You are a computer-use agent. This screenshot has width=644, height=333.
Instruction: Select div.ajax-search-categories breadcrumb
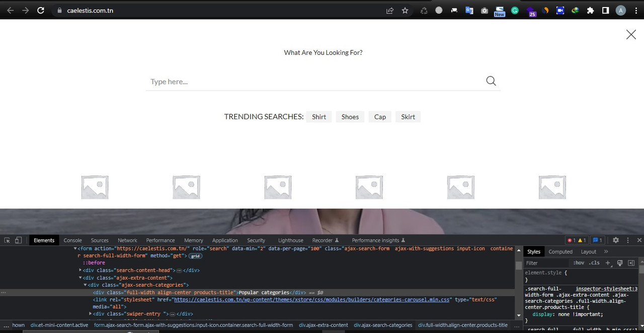383,325
